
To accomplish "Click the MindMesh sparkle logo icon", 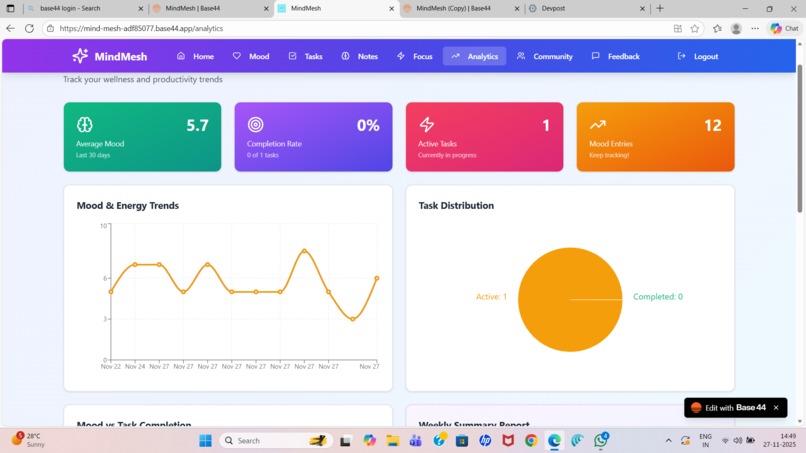I will click(x=80, y=56).
